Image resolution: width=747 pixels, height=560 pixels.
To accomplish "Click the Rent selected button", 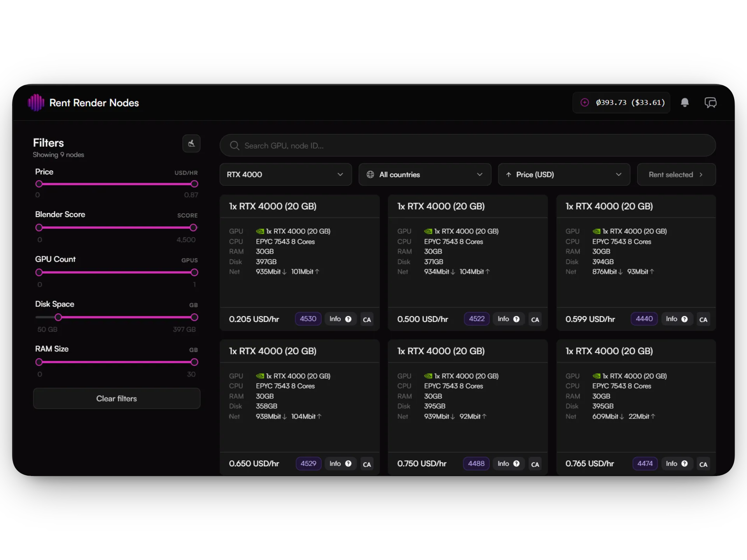I will pos(676,175).
